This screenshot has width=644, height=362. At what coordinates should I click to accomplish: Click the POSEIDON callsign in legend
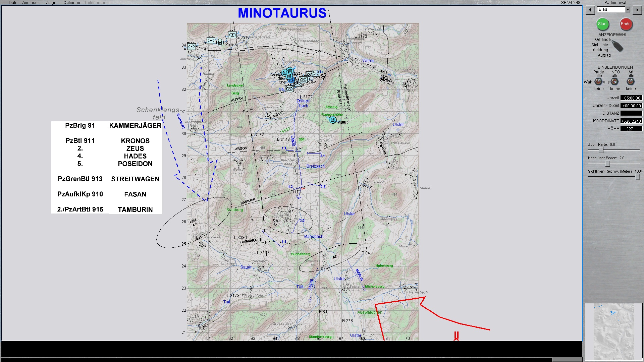(x=135, y=164)
